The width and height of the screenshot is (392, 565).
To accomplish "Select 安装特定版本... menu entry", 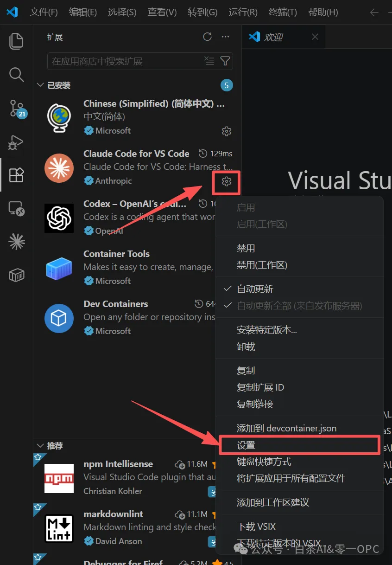I will point(267,330).
